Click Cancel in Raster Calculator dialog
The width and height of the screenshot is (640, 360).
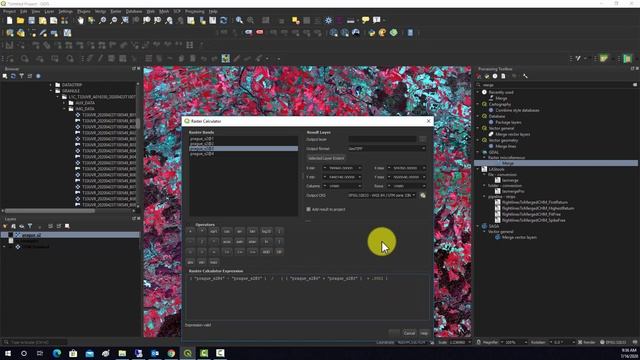(x=409, y=333)
